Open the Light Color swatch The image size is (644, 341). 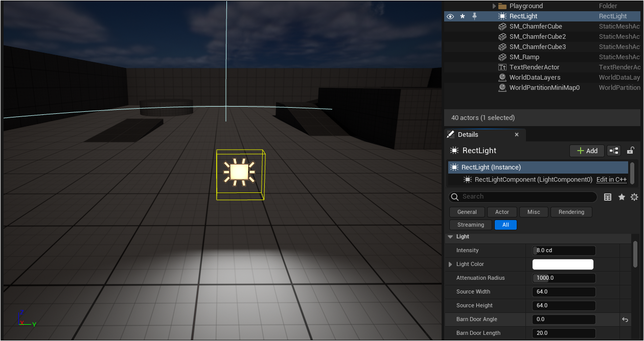563,264
